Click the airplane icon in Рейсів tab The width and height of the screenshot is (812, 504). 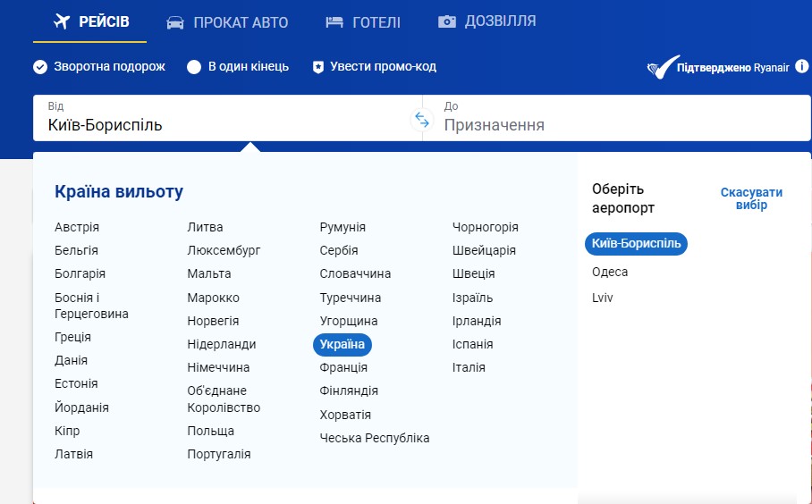[x=62, y=21]
